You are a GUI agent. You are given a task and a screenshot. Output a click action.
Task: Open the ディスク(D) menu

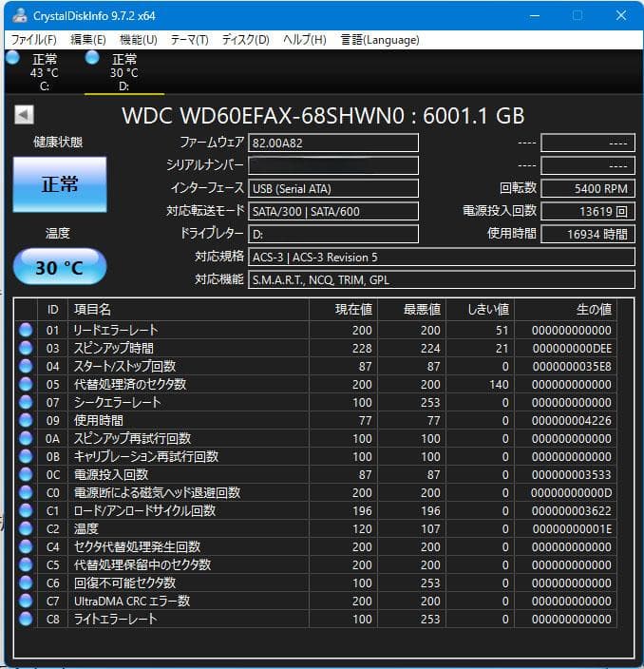point(245,40)
